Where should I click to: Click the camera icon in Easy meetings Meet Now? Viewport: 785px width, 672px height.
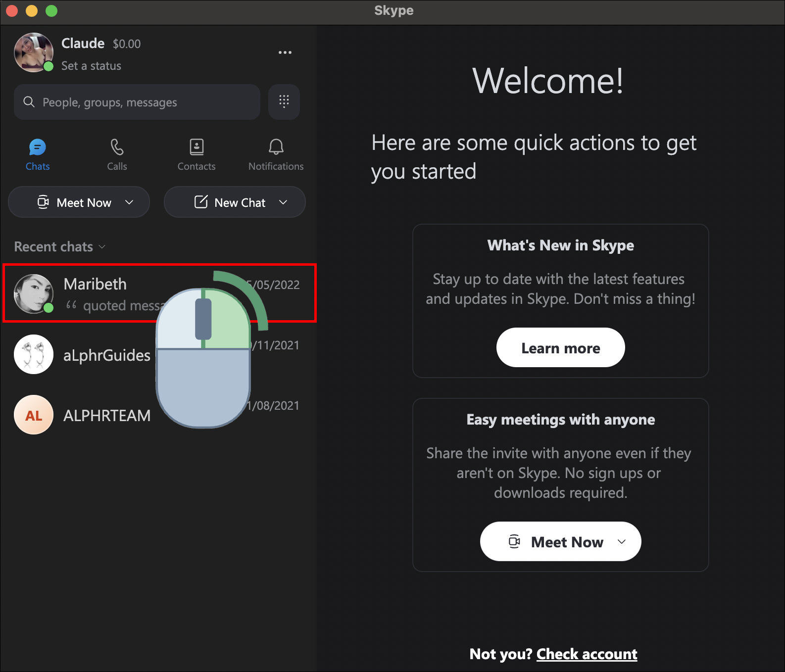point(514,541)
